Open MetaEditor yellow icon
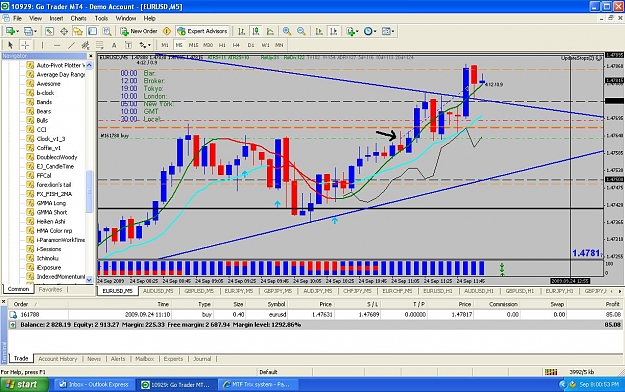This screenshot has width=625, height=392. coord(167,31)
